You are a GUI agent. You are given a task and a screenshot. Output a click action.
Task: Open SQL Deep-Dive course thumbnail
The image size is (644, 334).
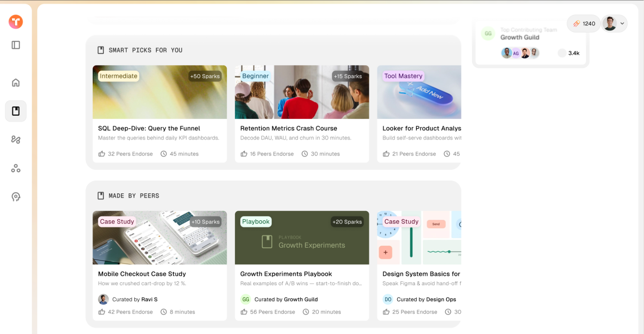coord(160,92)
